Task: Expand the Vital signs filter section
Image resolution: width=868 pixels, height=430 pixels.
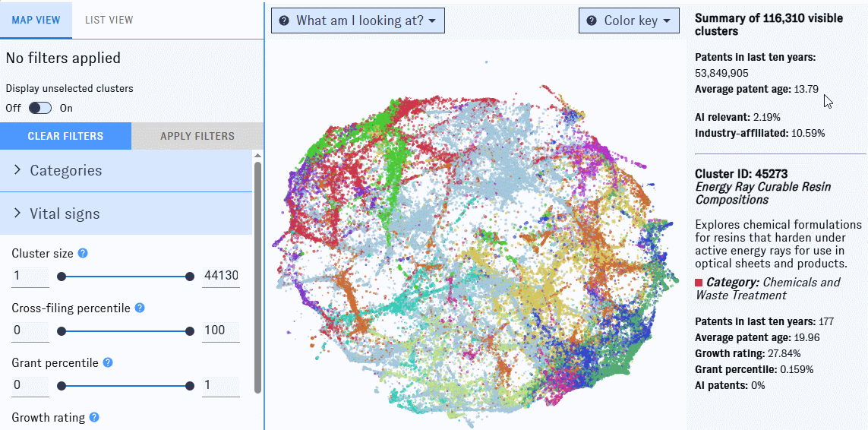Action: [126, 213]
